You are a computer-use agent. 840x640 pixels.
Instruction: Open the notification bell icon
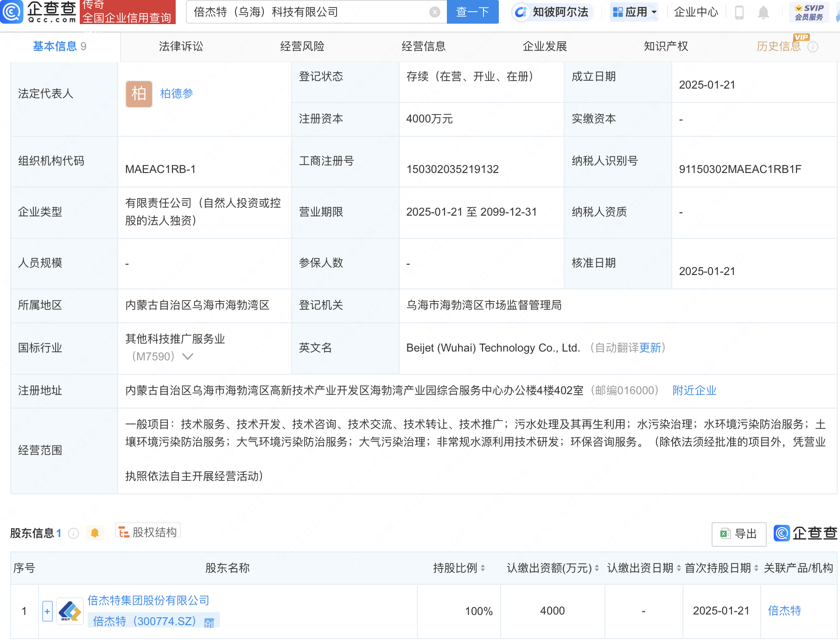pos(764,13)
